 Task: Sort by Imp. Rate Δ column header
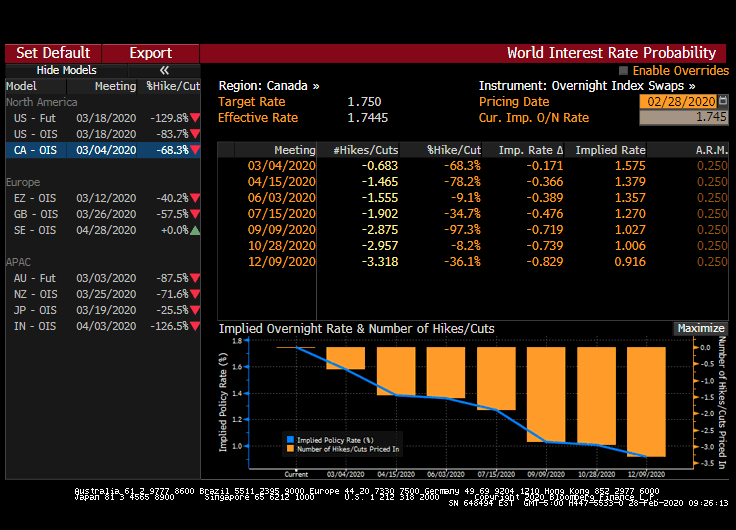tap(523, 150)
